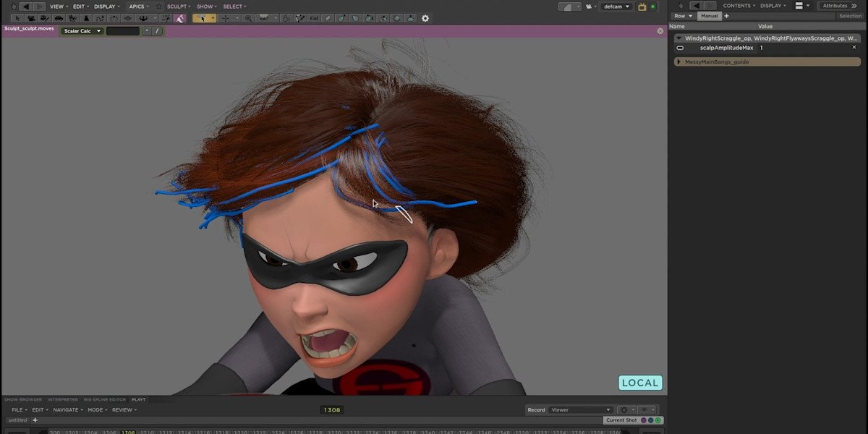Click the Value column header
The width and height of the screenshot is (868, 434).
[x=765, y=26]
